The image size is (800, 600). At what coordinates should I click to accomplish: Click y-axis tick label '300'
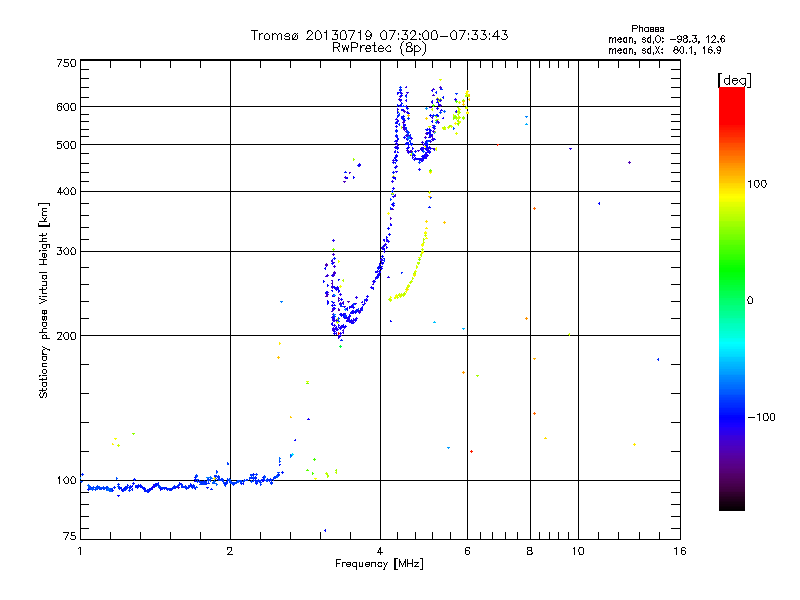click(66, 251)
